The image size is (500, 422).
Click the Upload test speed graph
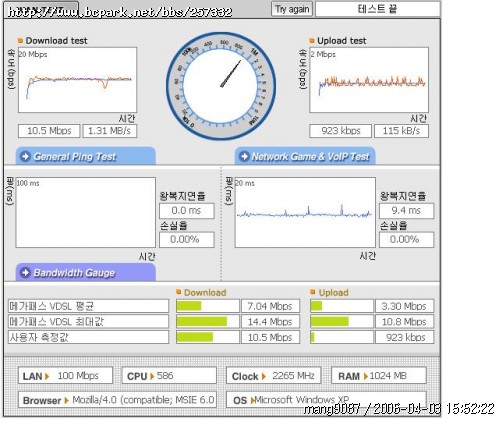pos(369,80)
